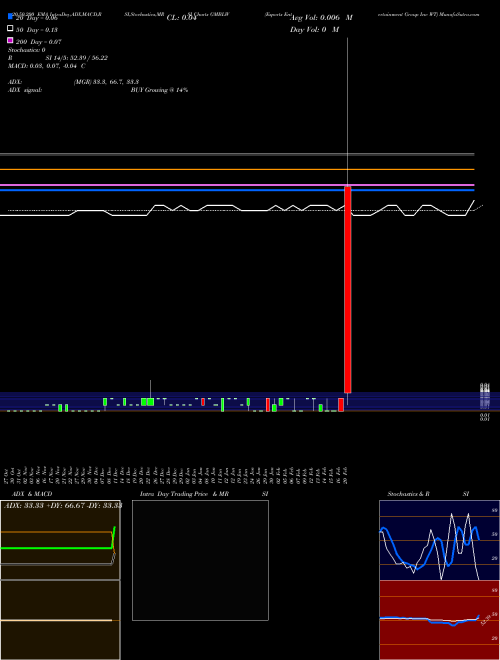Select the 'CL: 0.04' closing price text
This screenshot has width=500, height=660.
[x=181, y=18]
